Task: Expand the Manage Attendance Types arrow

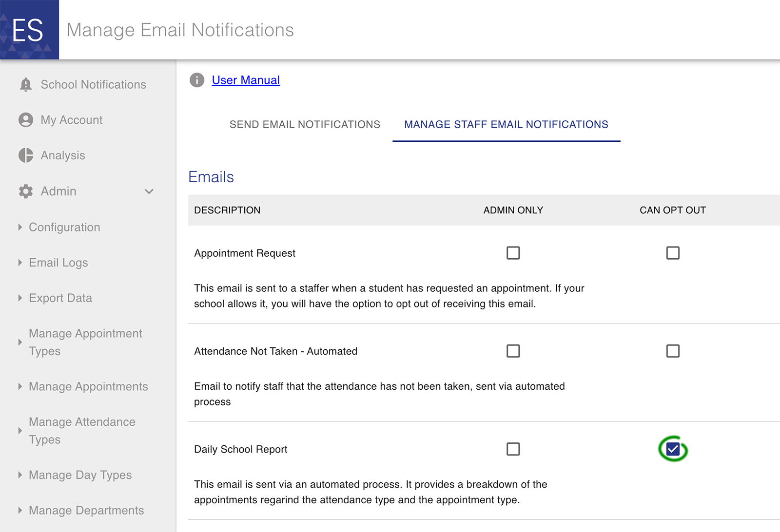Action: [20, 431]
